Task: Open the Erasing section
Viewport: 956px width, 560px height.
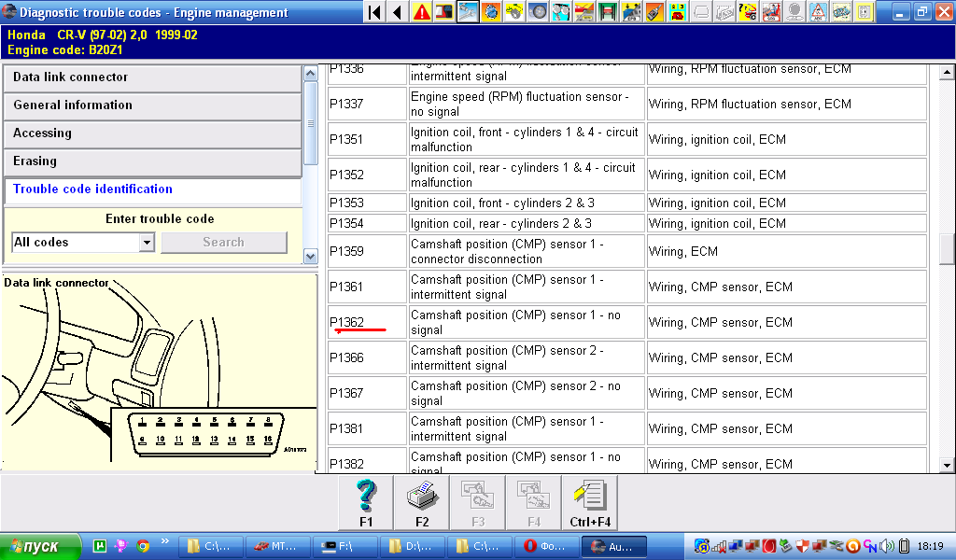Action: pos(152,161)
